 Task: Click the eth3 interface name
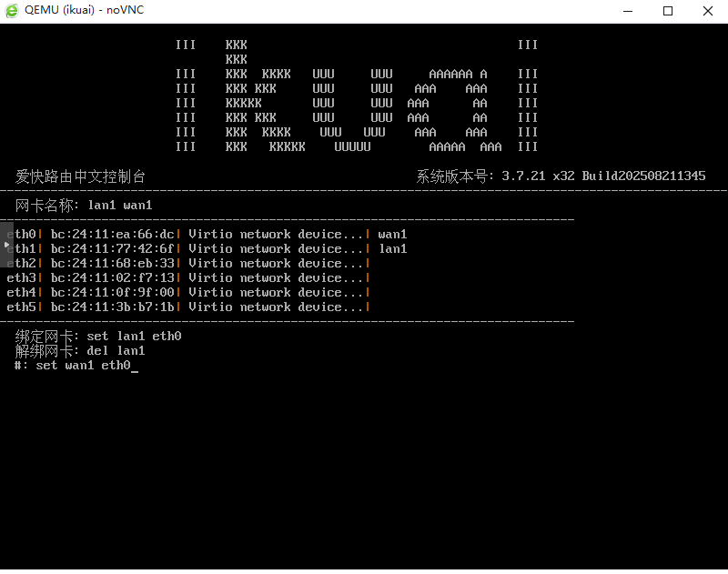pyautogui.click(x=21, y=278)
